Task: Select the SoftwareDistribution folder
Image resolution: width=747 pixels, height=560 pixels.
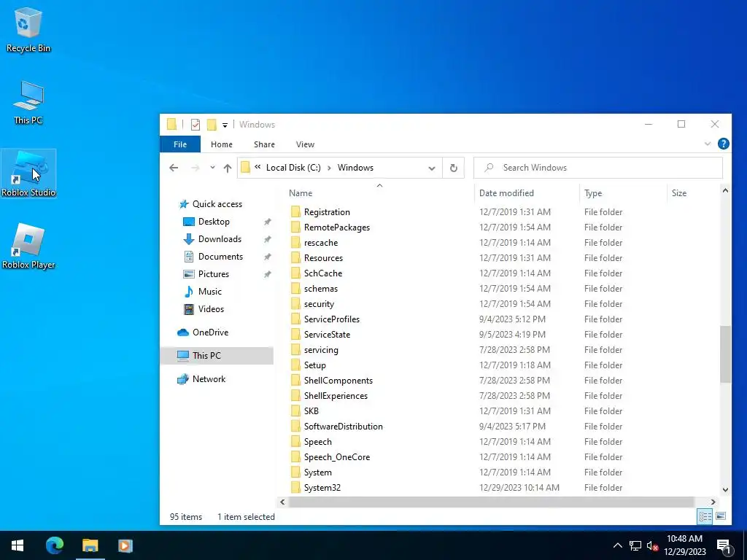Action: pyautogui.click(x=343, y=426)
